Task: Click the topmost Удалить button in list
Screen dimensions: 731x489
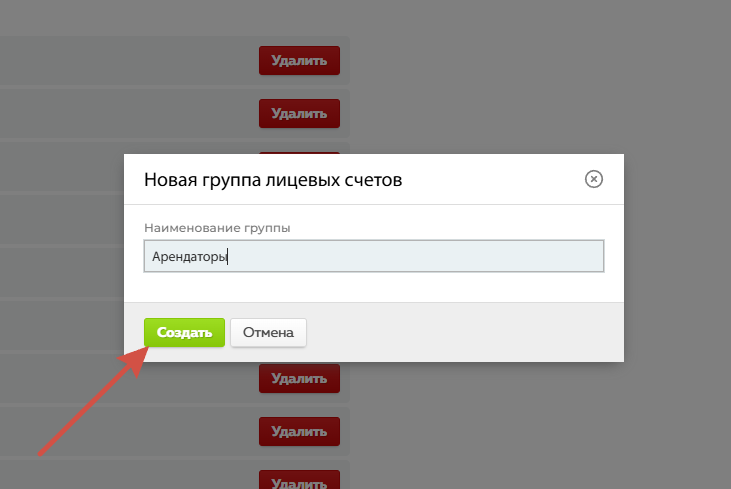Action: [x=299, y=60]
